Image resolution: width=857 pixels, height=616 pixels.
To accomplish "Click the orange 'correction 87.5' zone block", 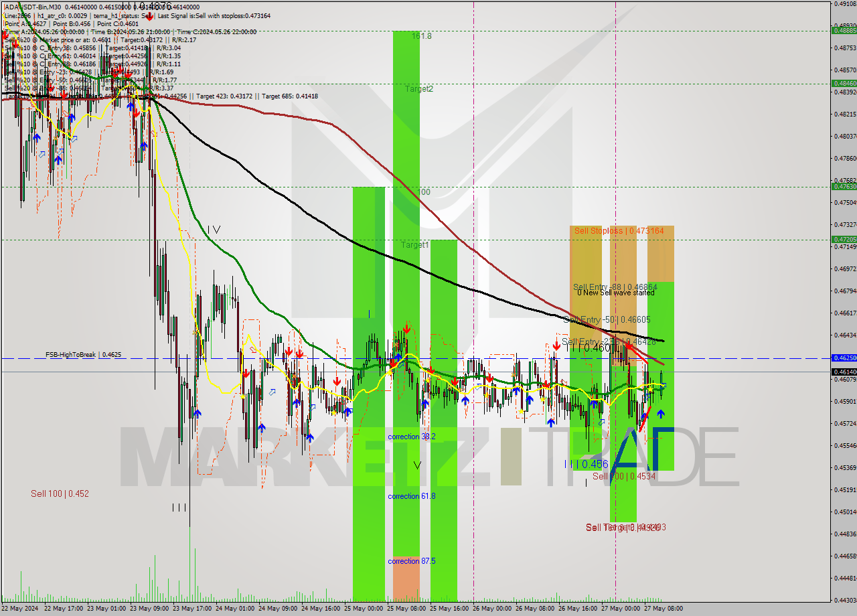I will click(x=406, y=578).
